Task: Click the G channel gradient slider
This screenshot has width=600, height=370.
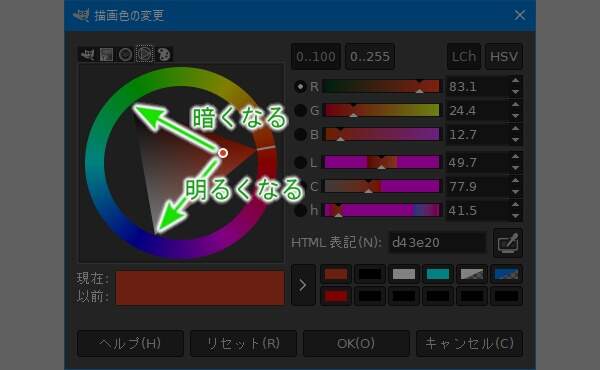Action: coord(382,111)
